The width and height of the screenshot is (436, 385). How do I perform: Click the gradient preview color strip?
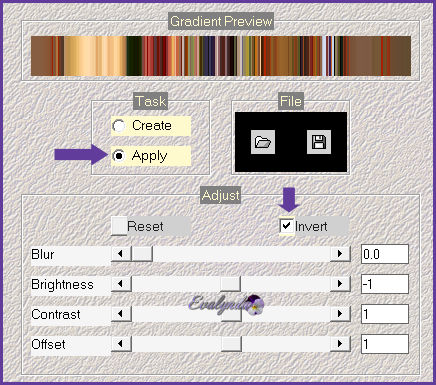point(221,56)
